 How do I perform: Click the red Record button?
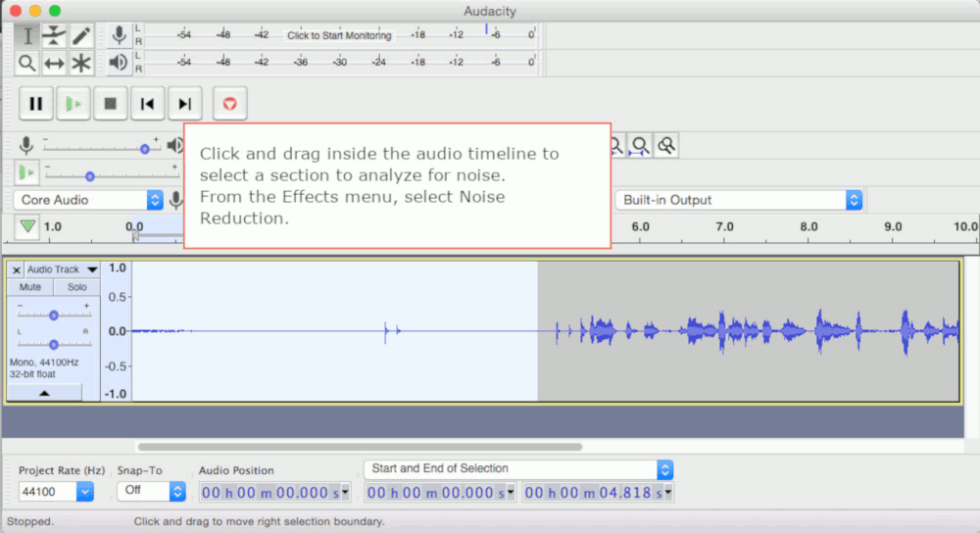click(229, 103)
